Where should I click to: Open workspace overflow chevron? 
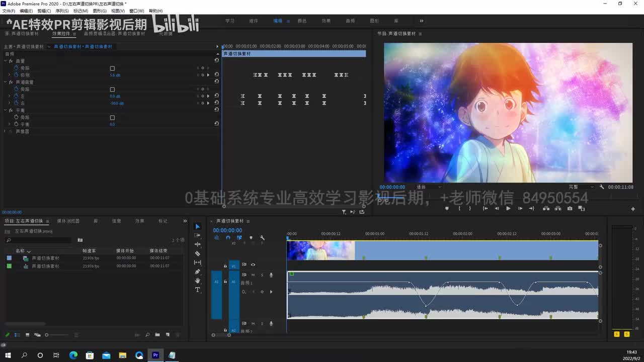click(x=421, y=21)
